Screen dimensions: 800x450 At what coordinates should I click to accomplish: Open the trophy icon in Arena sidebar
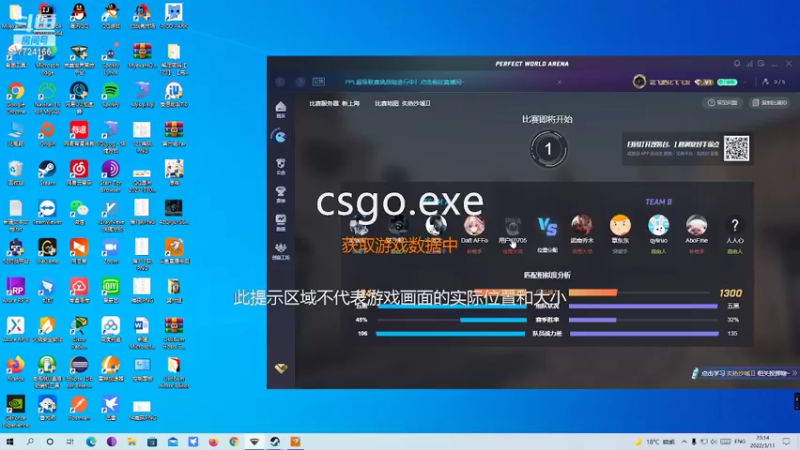click(281, 194)
